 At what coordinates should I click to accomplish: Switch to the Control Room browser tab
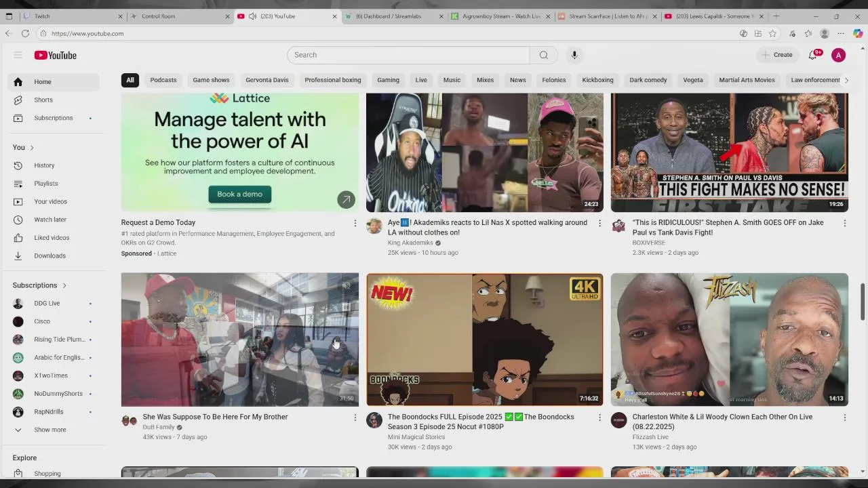[180, 16]
